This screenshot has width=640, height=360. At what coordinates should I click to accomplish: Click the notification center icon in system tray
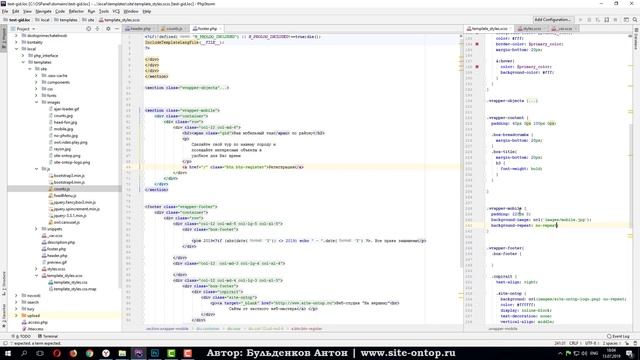[x=630, y=353]
